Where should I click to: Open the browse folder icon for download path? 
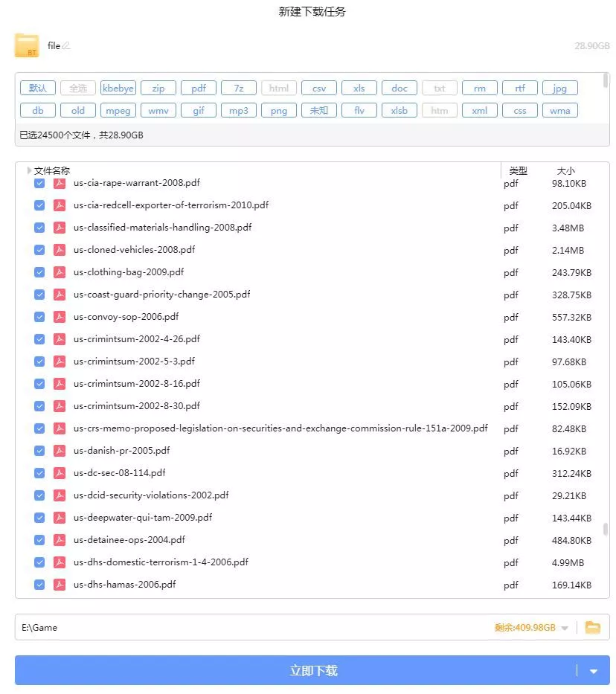592,627
